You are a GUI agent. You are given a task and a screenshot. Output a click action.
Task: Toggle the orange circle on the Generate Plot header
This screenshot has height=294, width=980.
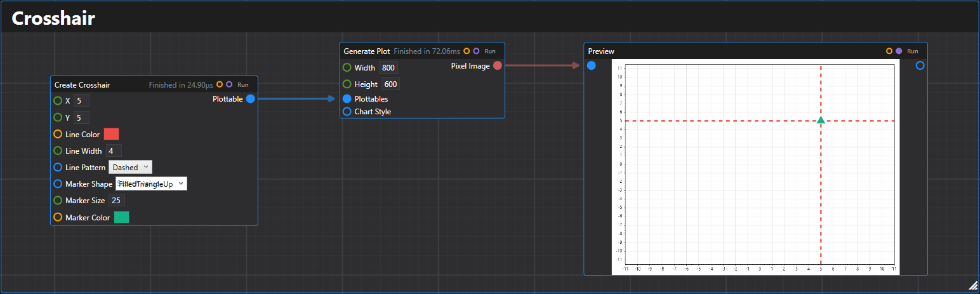click(x=467, y=51)
